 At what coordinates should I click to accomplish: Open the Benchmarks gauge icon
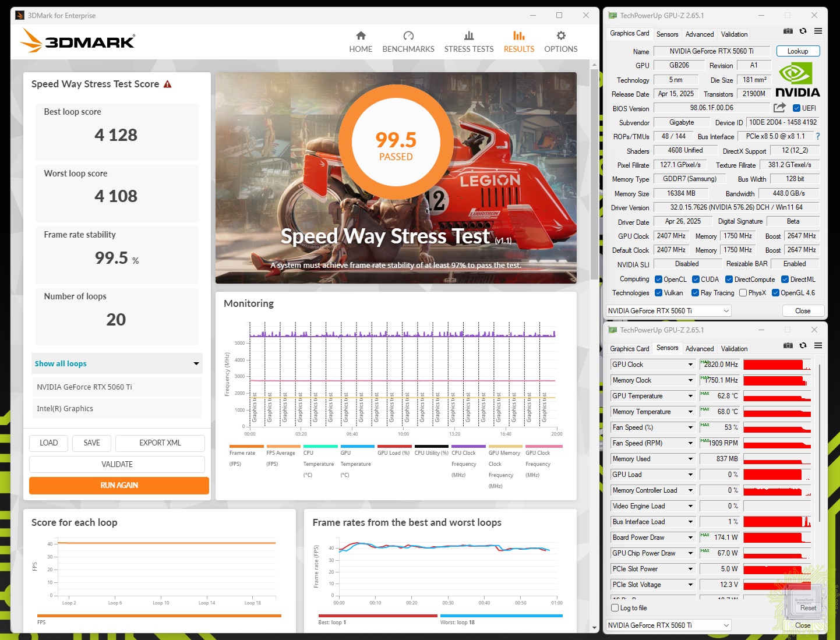point(408,36)
